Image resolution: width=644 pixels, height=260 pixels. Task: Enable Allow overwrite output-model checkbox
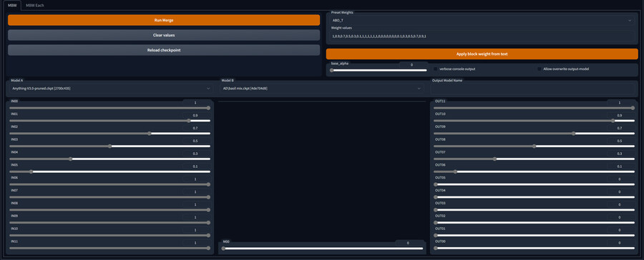[x=540, y=69]
